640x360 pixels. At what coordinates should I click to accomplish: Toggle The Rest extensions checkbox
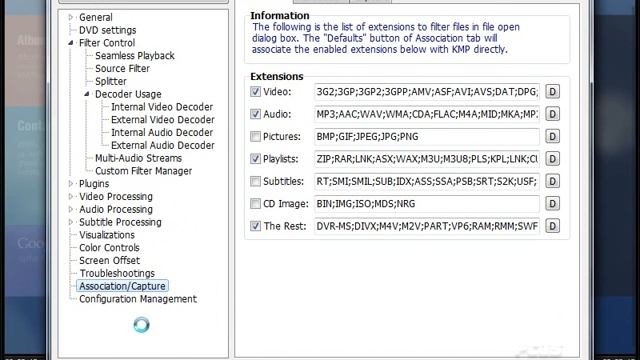click(x=256, y=226)
